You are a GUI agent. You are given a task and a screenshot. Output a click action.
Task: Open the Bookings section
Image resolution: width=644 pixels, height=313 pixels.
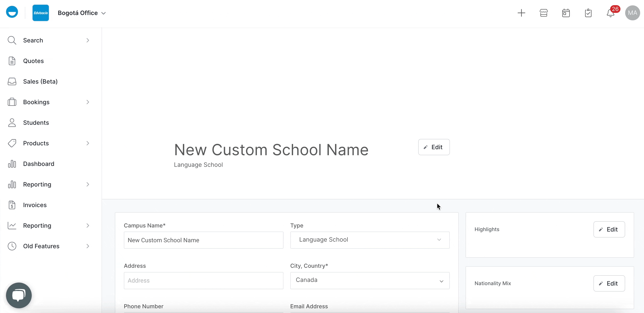(37, 102)
